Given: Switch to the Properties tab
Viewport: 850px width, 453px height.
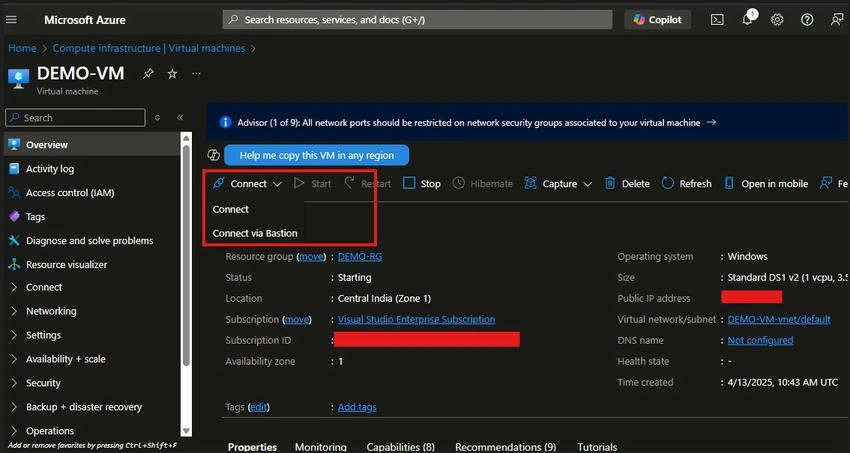Looking at the screenshot, I should click(252, 447).
